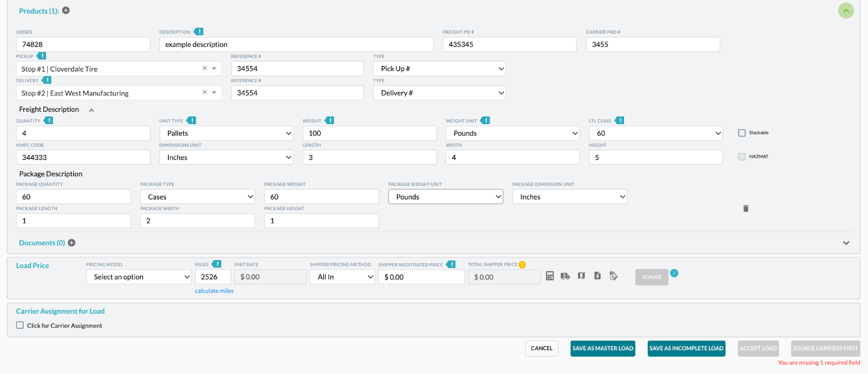Add a product with the Products plus icon
868x374 pixels.
(66, 10)
